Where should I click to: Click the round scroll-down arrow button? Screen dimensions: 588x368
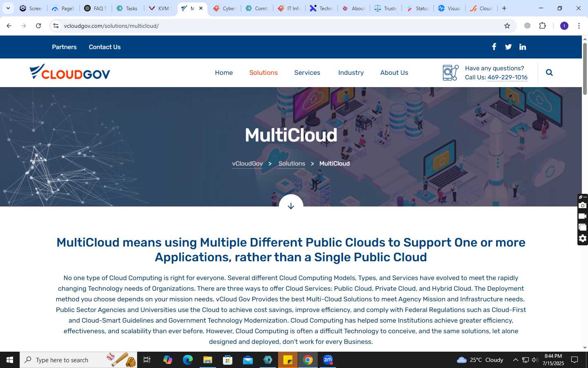click(x=291, y=206)
